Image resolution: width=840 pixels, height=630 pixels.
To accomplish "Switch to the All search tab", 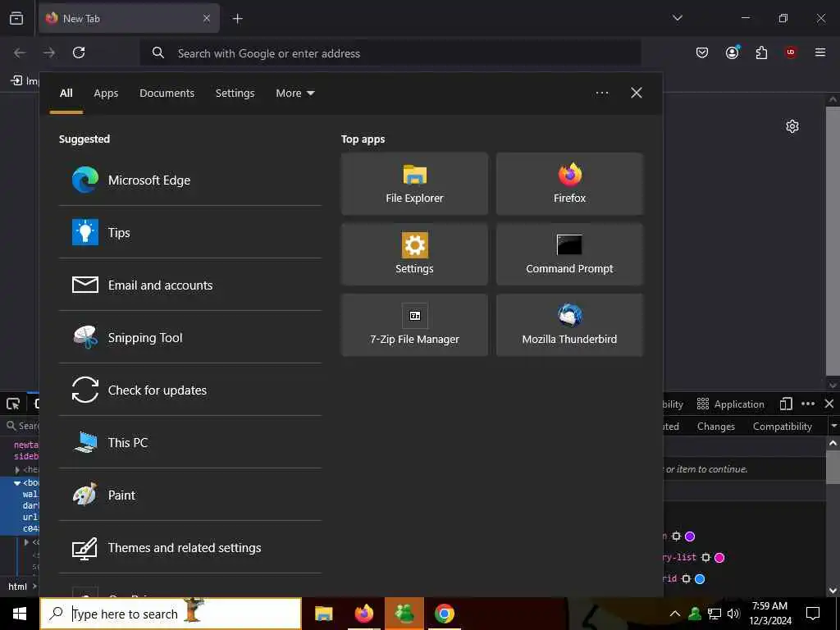I will 66,94.
